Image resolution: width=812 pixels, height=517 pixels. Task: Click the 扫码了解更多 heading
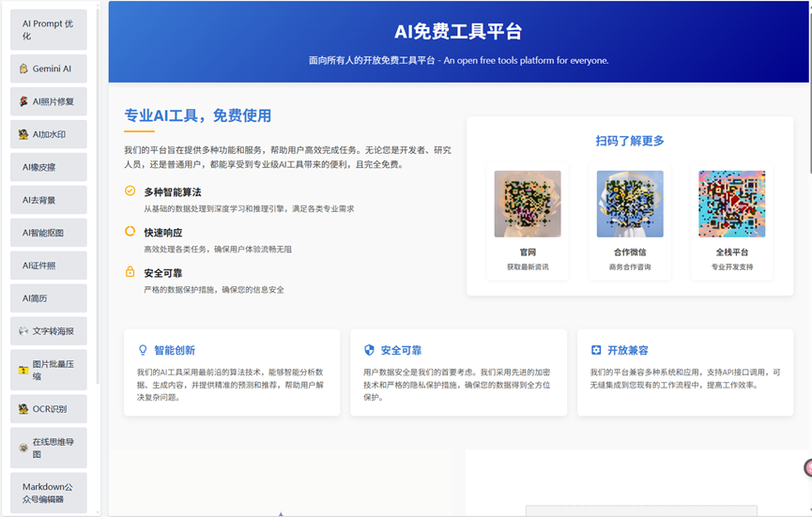point(630,141)
